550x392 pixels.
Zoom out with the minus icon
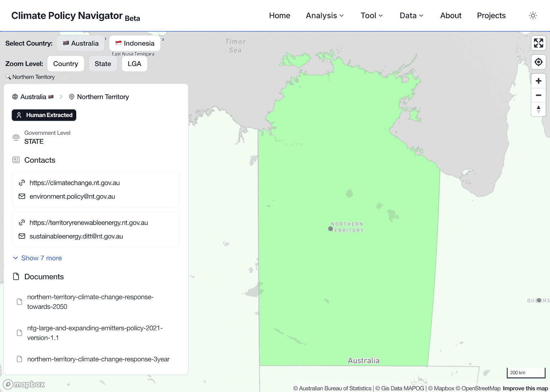point(538,95)
